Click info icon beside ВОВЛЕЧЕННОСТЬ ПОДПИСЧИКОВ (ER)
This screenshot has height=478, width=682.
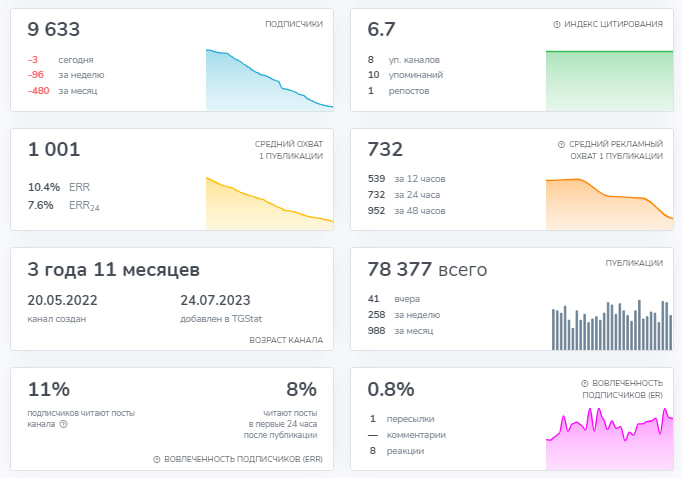585,383
